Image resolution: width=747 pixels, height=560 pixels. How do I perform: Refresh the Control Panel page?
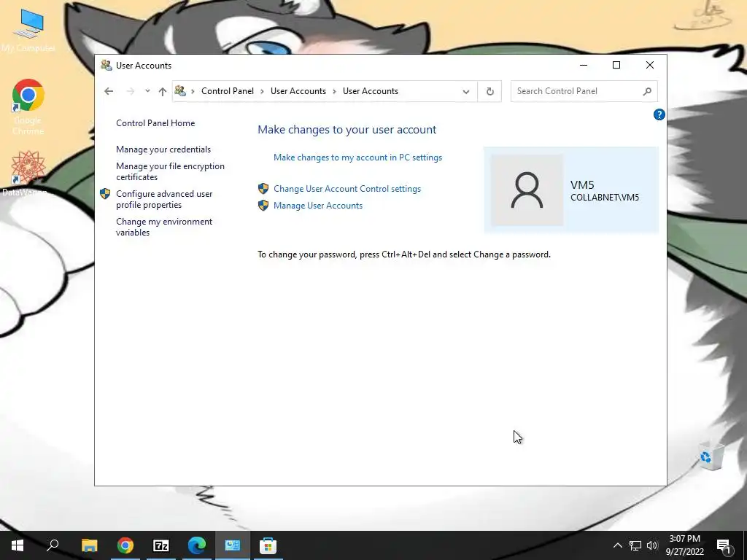point(489,91)
